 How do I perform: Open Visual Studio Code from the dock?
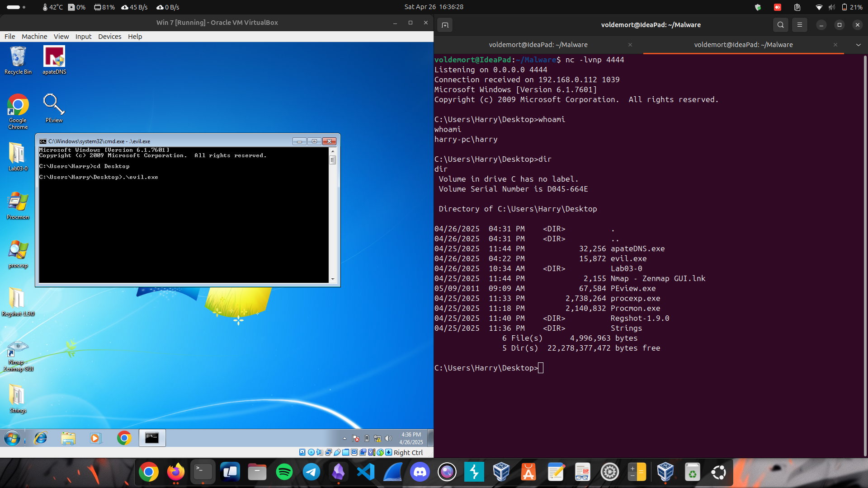(x=366, y=472)
